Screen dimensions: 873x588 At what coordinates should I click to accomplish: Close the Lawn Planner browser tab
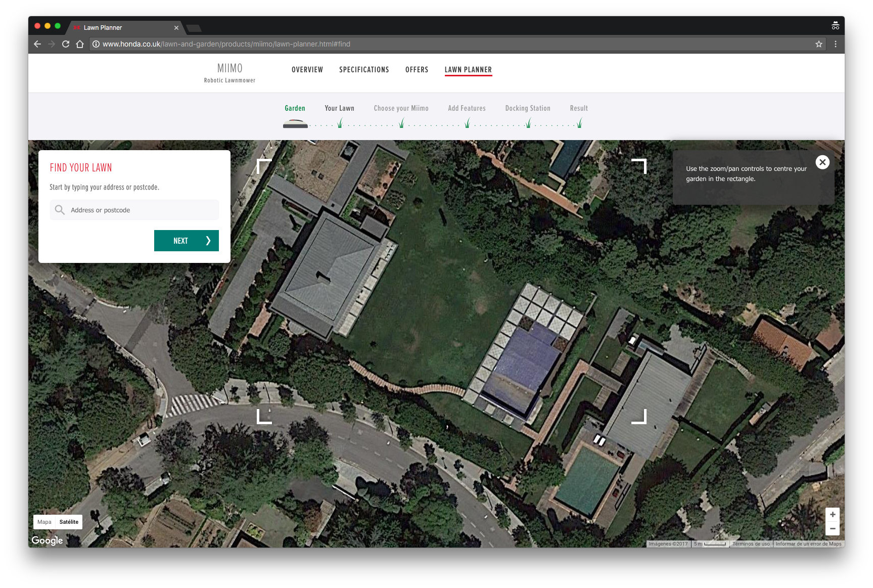176,28
